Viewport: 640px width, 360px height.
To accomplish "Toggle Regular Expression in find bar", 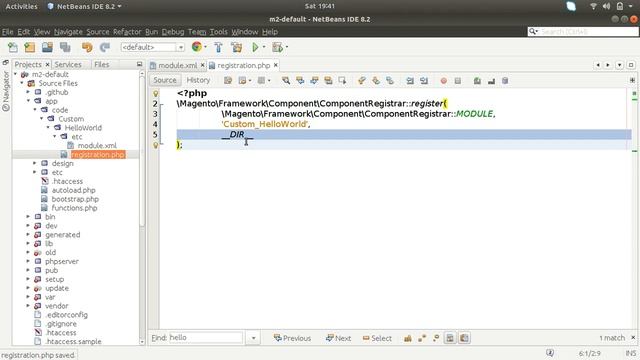I will (x=436, y=338).
